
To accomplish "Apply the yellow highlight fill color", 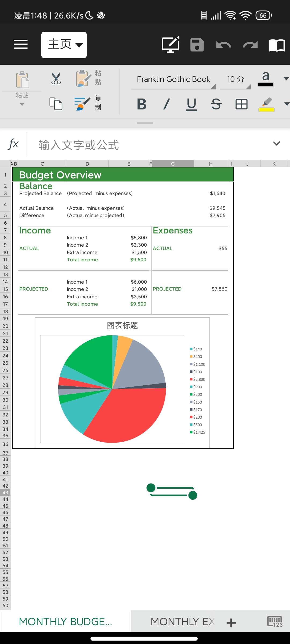I will [x=266, y=105].
